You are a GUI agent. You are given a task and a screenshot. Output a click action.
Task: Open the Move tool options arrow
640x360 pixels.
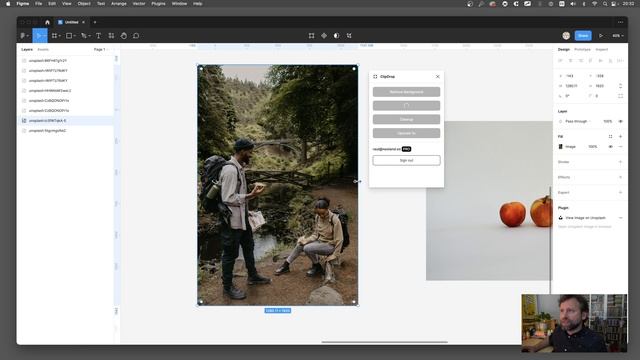point(44,36)
